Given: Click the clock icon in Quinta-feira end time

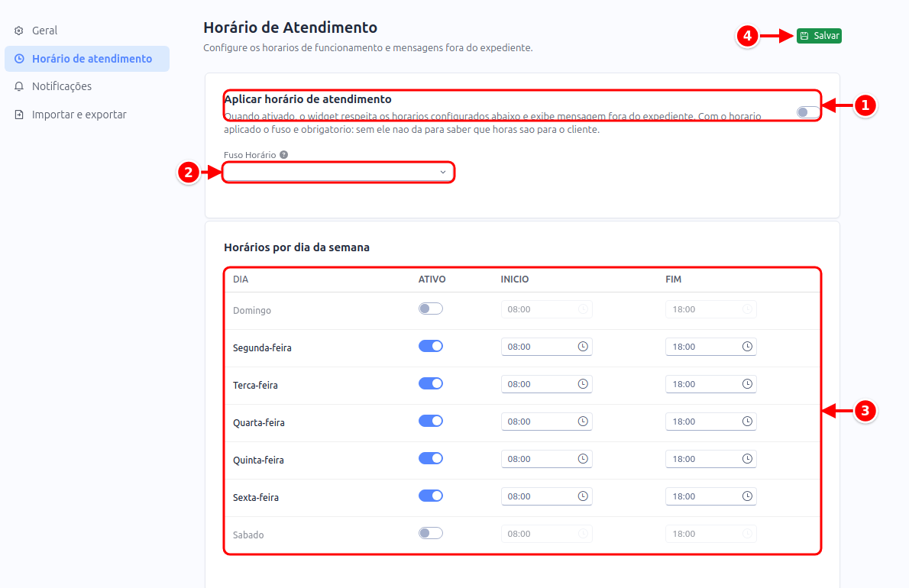Looking at the screenshot, I should 747,459.
